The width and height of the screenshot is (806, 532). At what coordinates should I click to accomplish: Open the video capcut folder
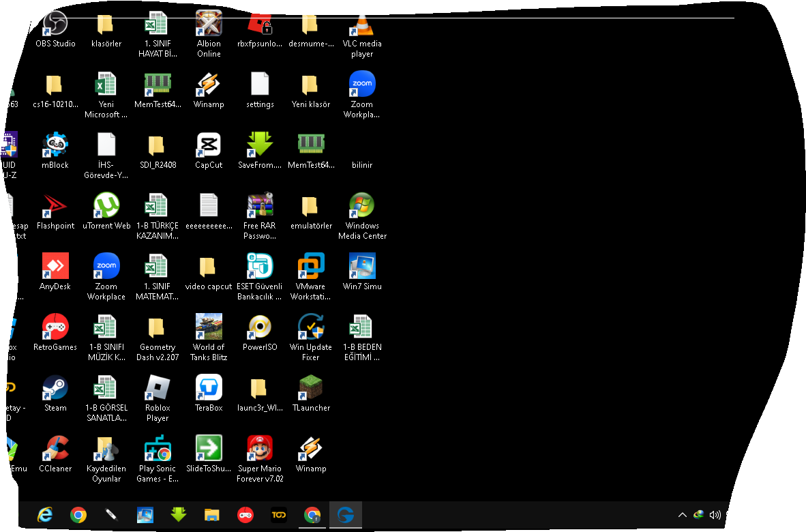[x=209, y=272]
